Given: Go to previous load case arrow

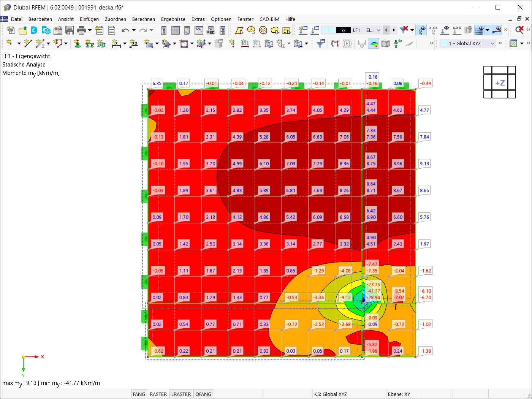Looking at the screenshot, I should click(386, 30).
